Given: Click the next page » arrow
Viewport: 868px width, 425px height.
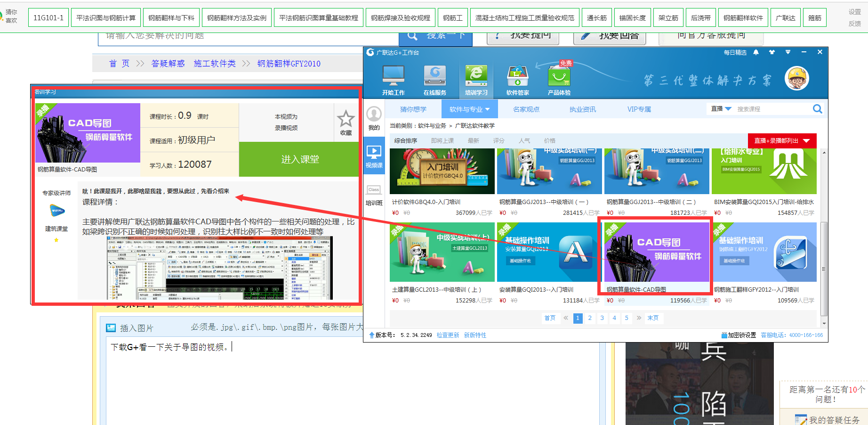Looking at the screenshot, I should 639,318.
